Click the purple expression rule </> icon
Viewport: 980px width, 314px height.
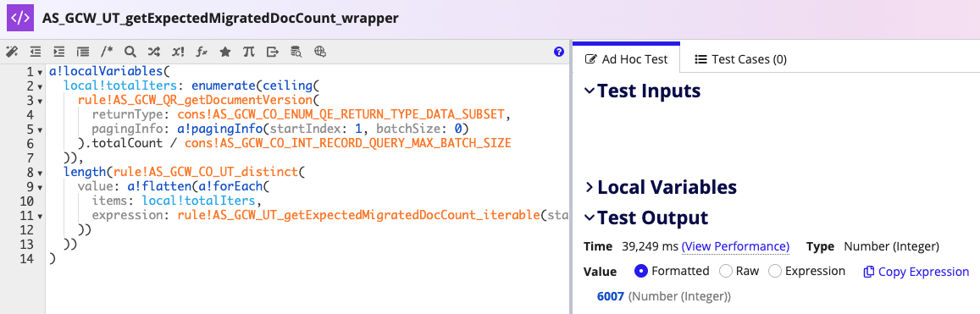point(20,18)
